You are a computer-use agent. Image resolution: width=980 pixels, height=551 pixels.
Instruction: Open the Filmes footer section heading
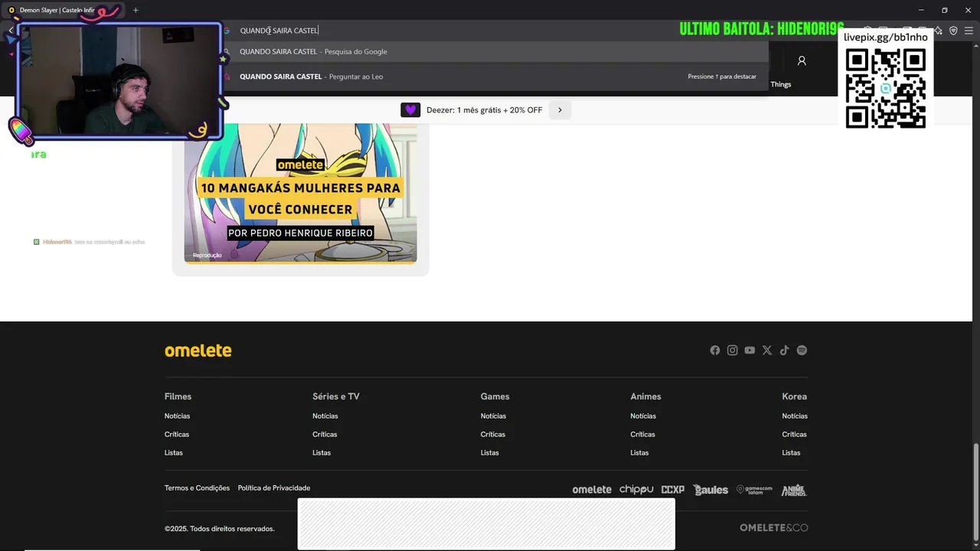[178, 396]
